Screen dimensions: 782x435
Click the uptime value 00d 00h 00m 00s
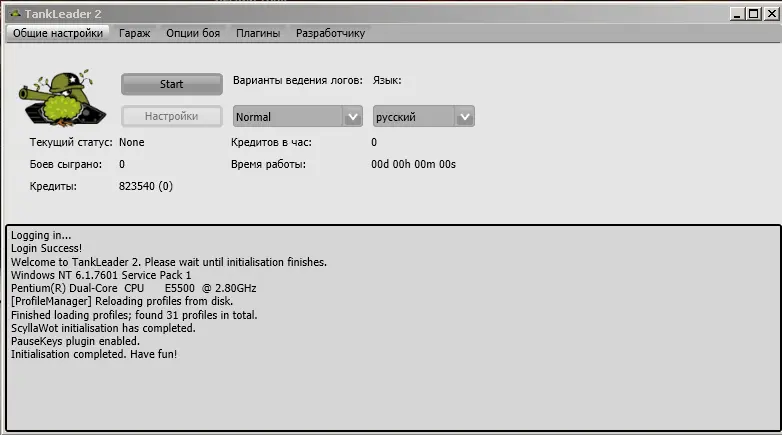click(413, 164)
